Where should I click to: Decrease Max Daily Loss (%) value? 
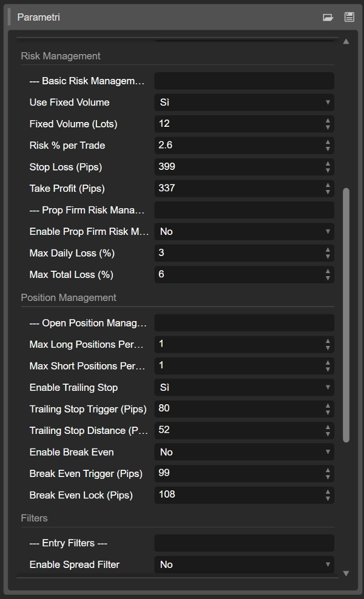point(328,256)
